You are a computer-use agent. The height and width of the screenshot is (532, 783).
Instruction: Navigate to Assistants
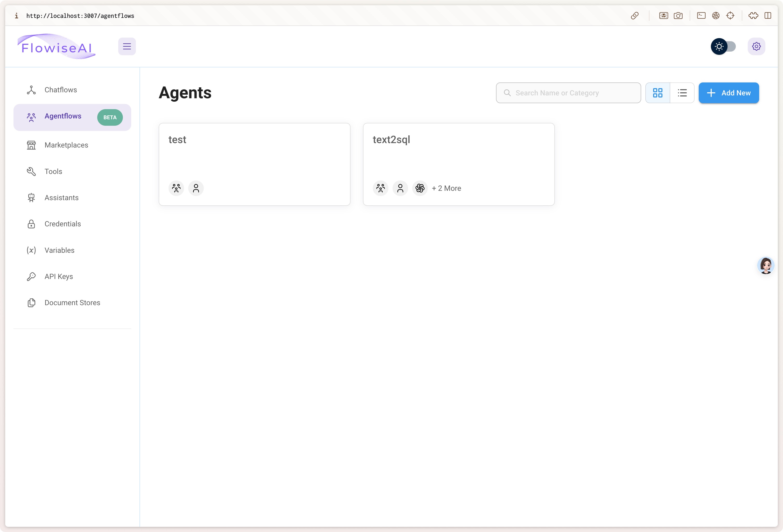click(x=61, y=198)
